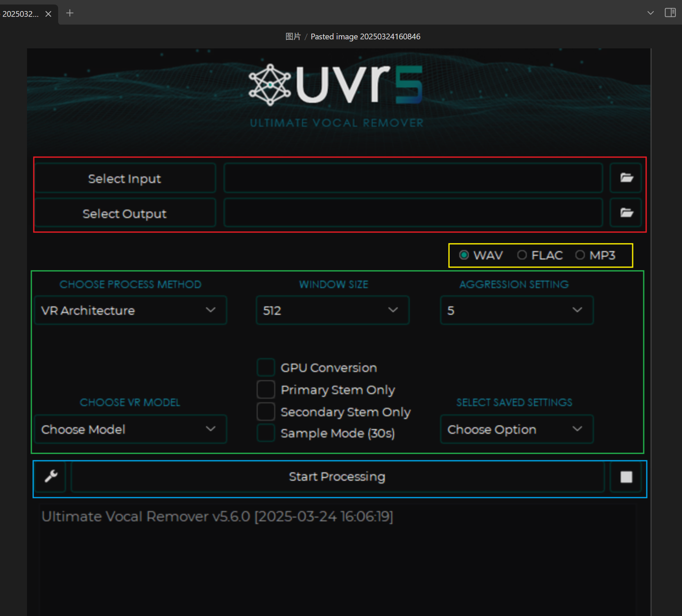682x616 pixels.
Task: Click the WINDOW SIZE label
Action: [334, 284]
